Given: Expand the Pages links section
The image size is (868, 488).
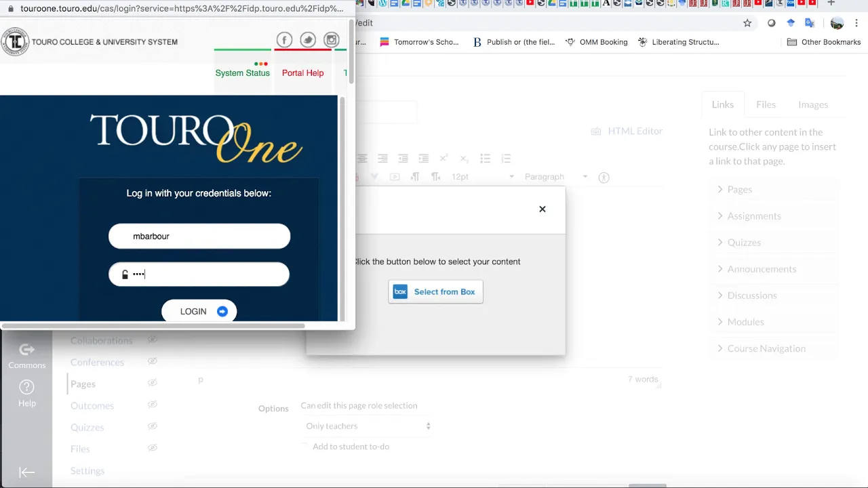Looking at the screenshot, I should coord(773,189).
